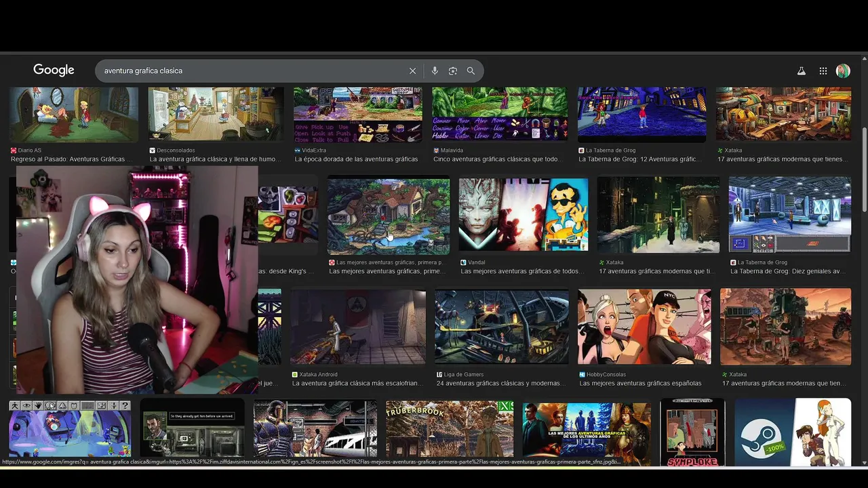The height and width of the screenshot is (488, 868).
Task: Open the sci-fi room La Taberna de Grog thumbnail
Action: [790, 215]
